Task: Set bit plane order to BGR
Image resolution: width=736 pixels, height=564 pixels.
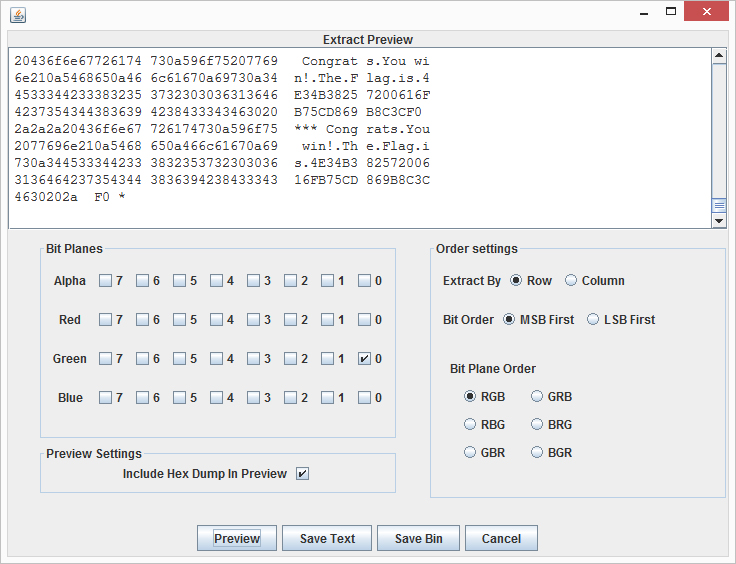Action: (x=538, y=453)
